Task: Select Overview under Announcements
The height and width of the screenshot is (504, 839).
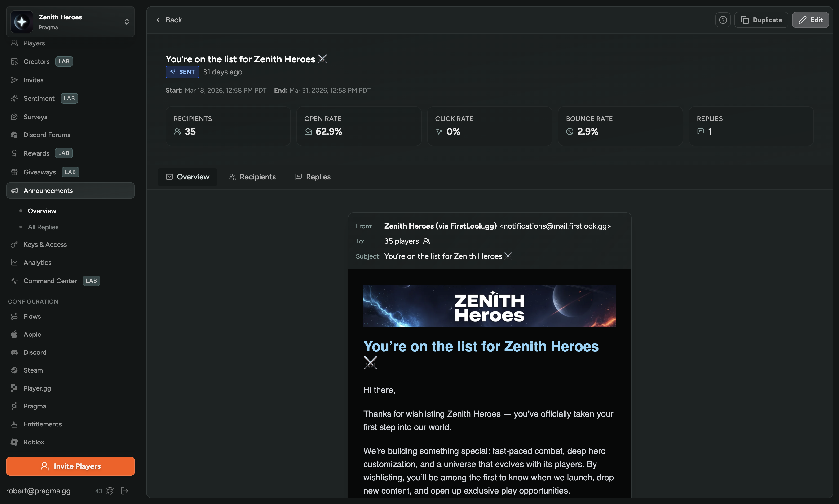Action: pyautogui.click(x=42, y=211)
